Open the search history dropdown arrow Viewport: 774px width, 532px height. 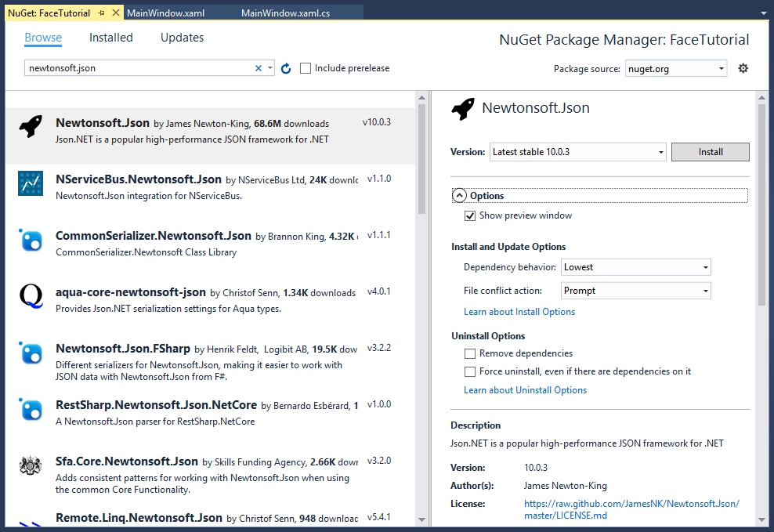pos(270,68)
